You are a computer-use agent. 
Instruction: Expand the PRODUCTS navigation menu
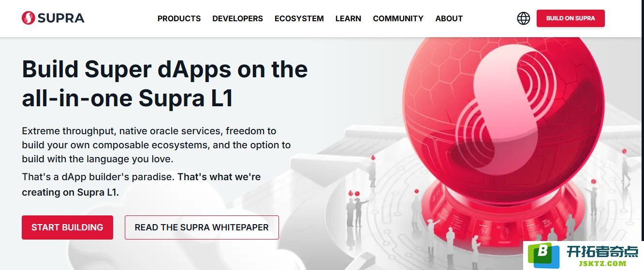[x=179, y=18]
